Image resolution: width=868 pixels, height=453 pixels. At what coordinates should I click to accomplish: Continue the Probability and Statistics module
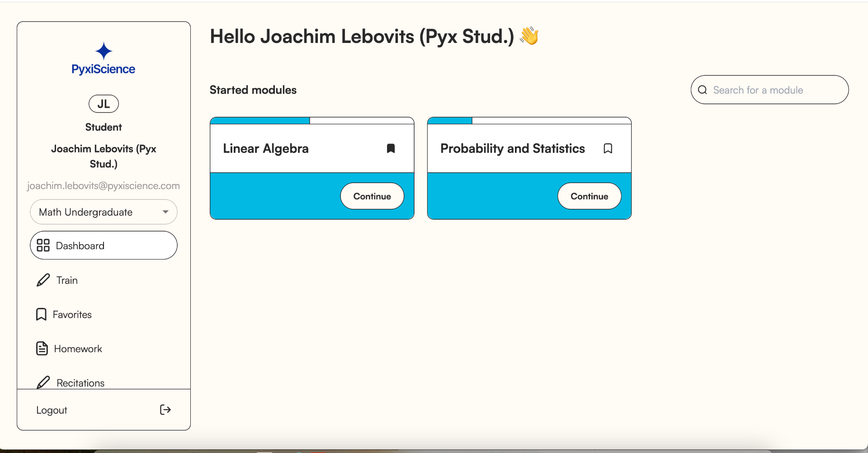589,196
